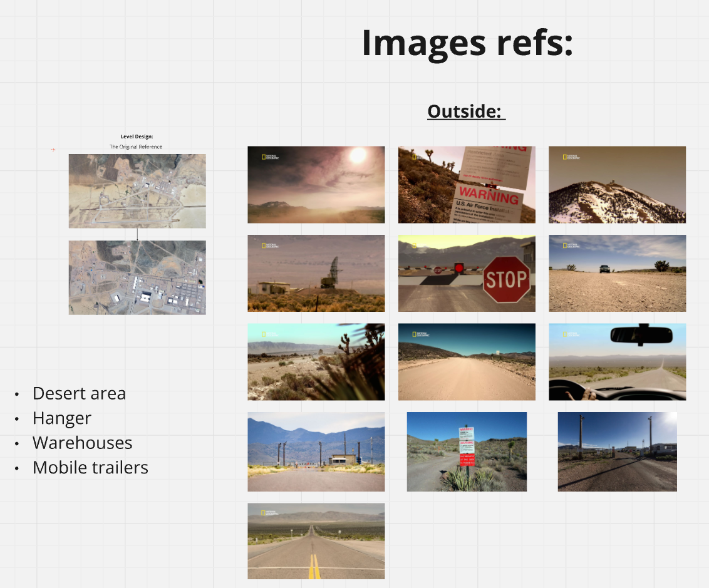Click the empty dirt road with teal sky image
The image size is (709, 588).
[467, 362]
